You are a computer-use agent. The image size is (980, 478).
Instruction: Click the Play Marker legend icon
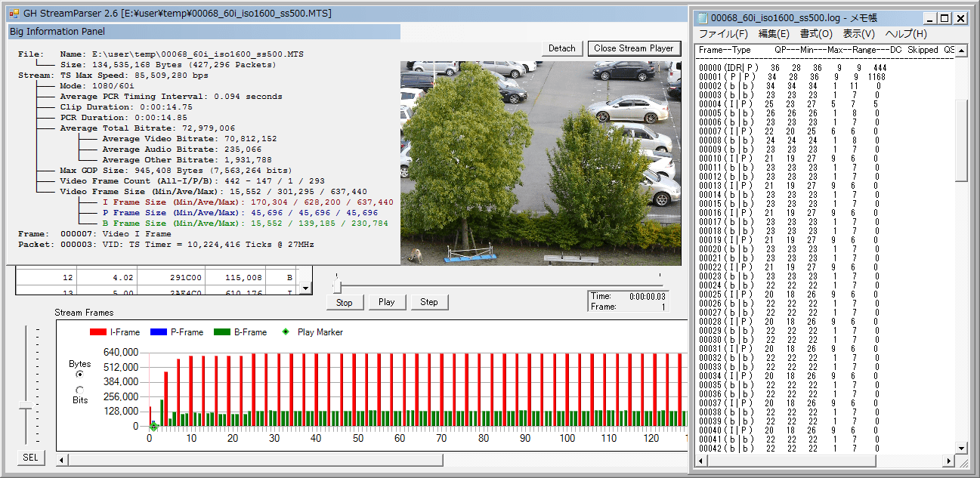(x=285, y=332)
